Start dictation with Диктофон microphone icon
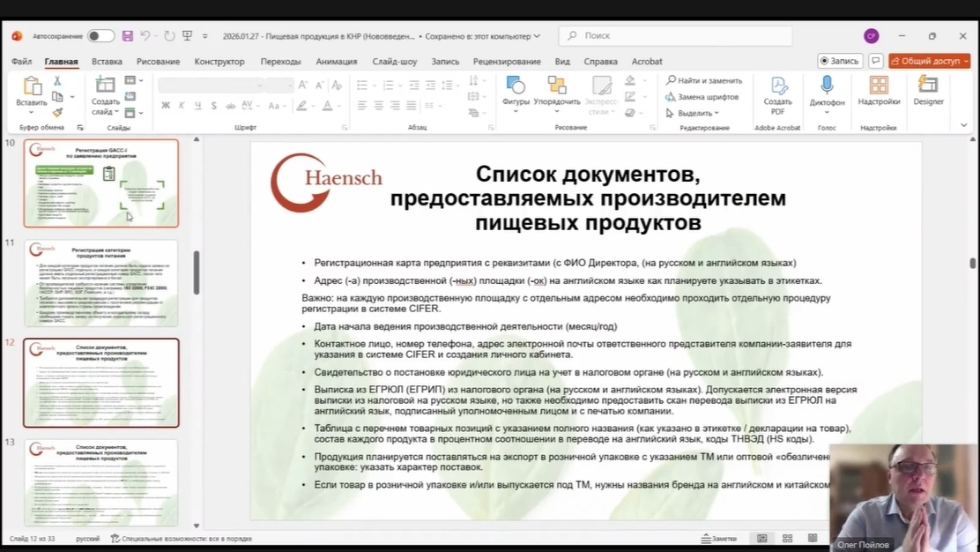The width and height of the screenshot is (980, 552). pyautogui.click(x=827, y=86)
